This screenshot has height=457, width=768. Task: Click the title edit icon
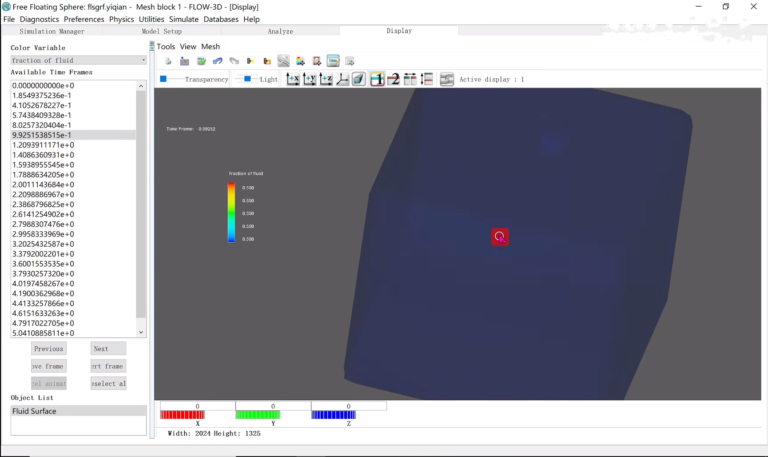[333, 61]
